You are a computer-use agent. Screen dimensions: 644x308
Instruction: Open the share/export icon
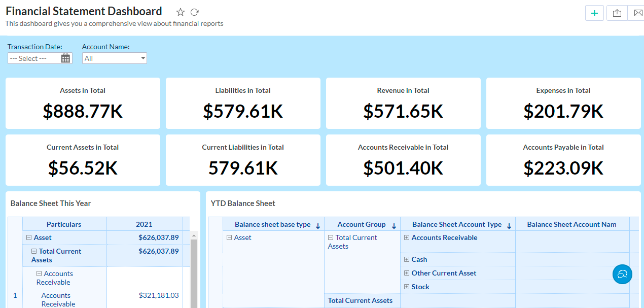point(617,13)
